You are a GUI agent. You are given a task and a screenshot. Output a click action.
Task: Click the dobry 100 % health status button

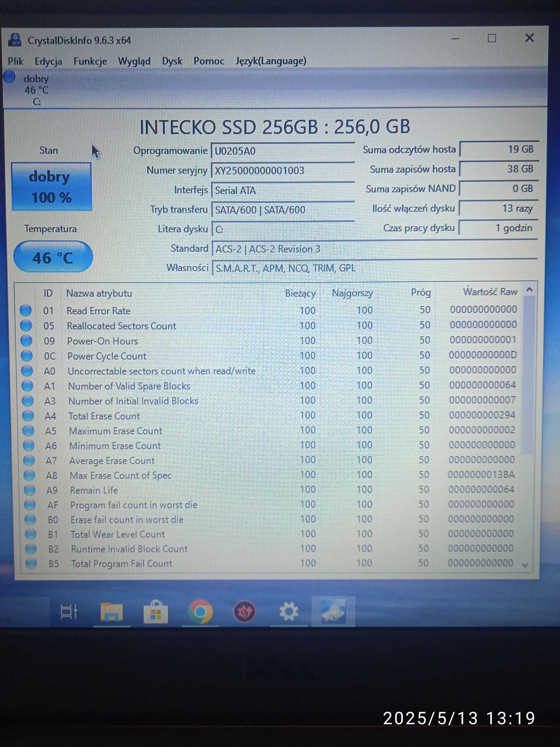(52, 187)
